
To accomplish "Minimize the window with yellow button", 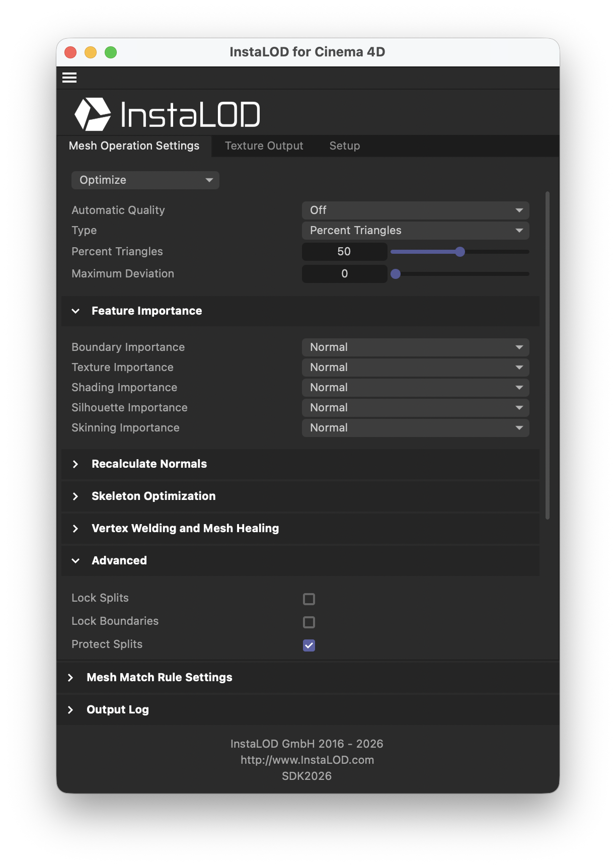I will click(x=91, y=52).
